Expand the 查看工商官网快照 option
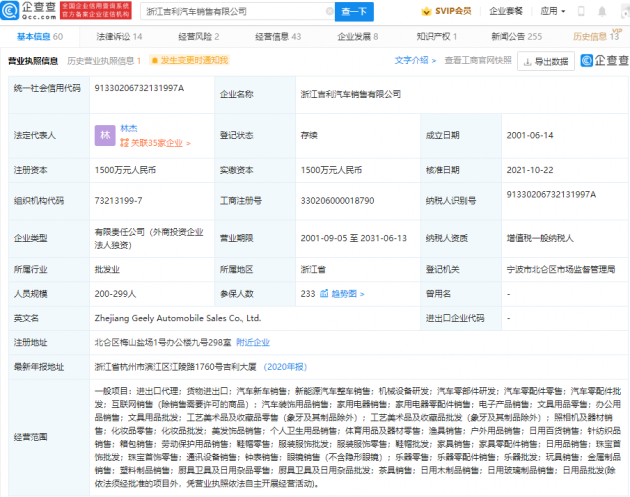Image resolution: width=630 pixels, height=497 pixels. coord(478,60)
